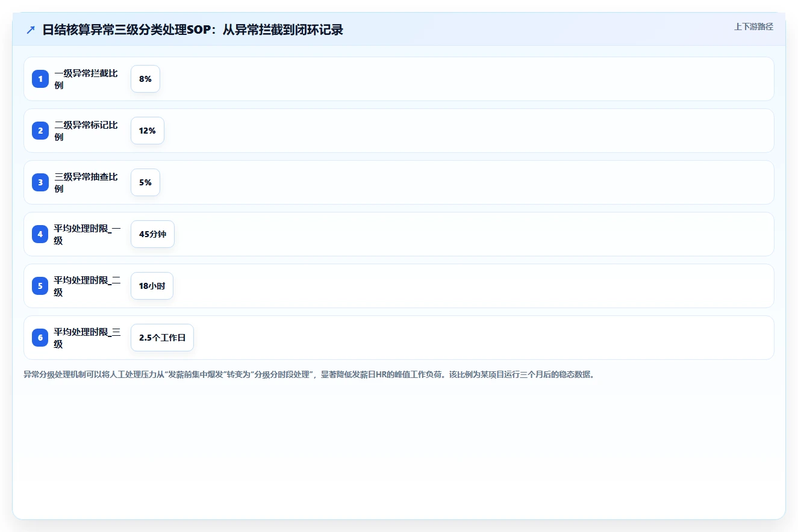
Task: Click the 12% value chip
Action: [148, 131]
